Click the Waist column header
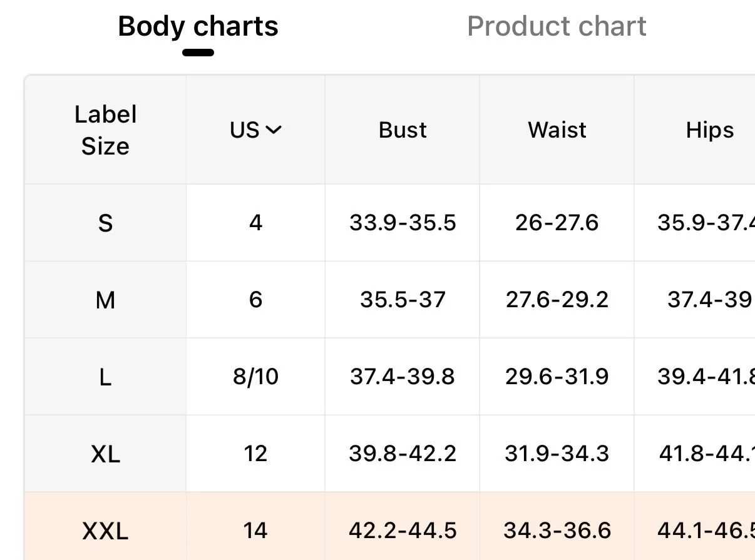The height and width of the screenshot is (560, 755). [557, 130]
